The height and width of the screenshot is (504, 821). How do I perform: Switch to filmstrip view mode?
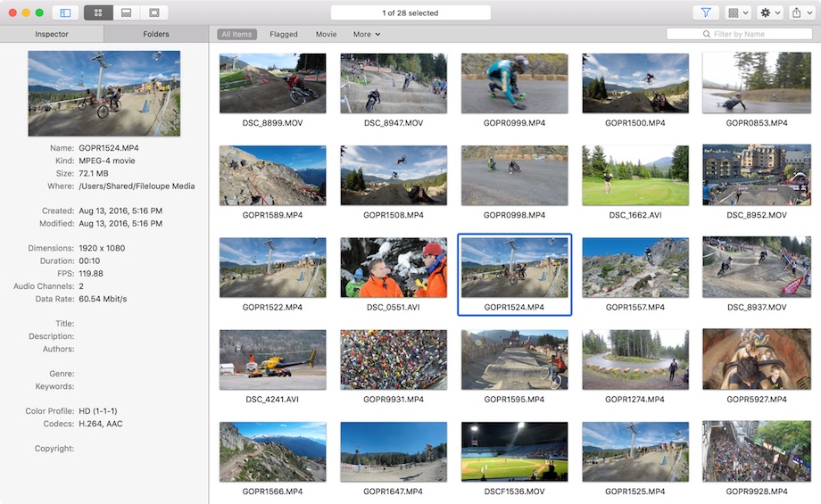[126, 12]
